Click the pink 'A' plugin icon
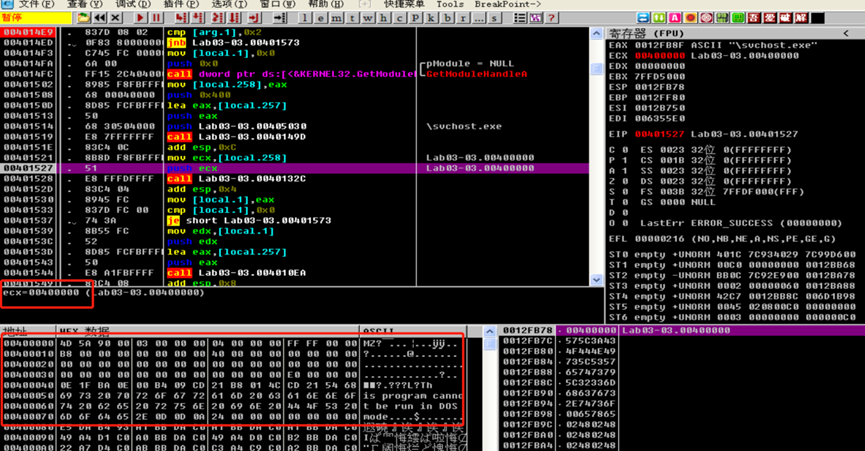This screenshot has height=451, width=865. 674,18
